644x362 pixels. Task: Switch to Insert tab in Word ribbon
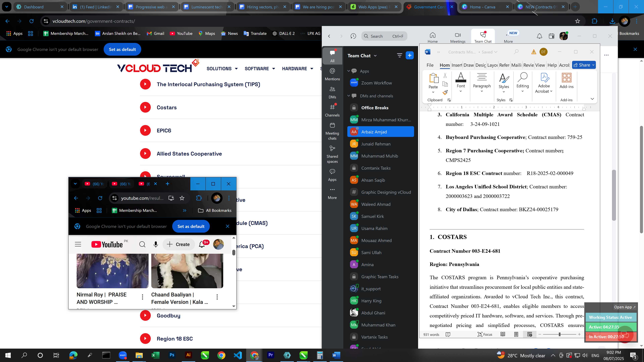click(457, 65)
